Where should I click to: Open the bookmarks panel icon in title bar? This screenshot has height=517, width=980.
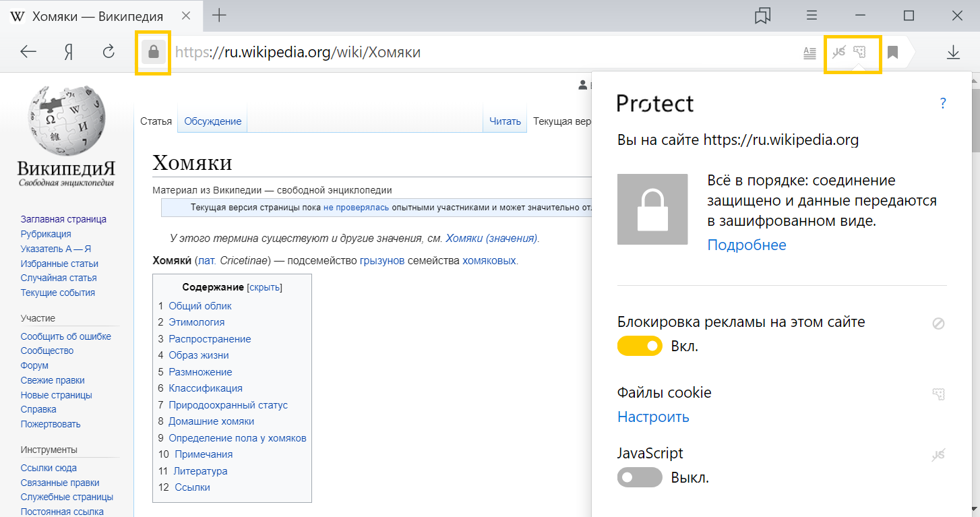763,16
